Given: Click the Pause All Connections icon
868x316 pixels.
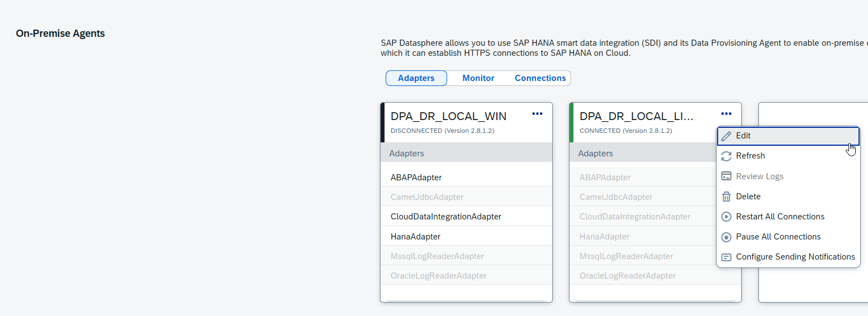Looking at the screenshot, I should (x=726, y=237).
